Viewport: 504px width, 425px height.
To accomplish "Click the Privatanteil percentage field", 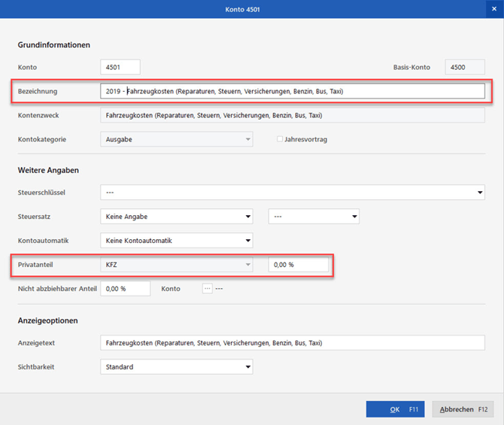I will coord(298,265).
